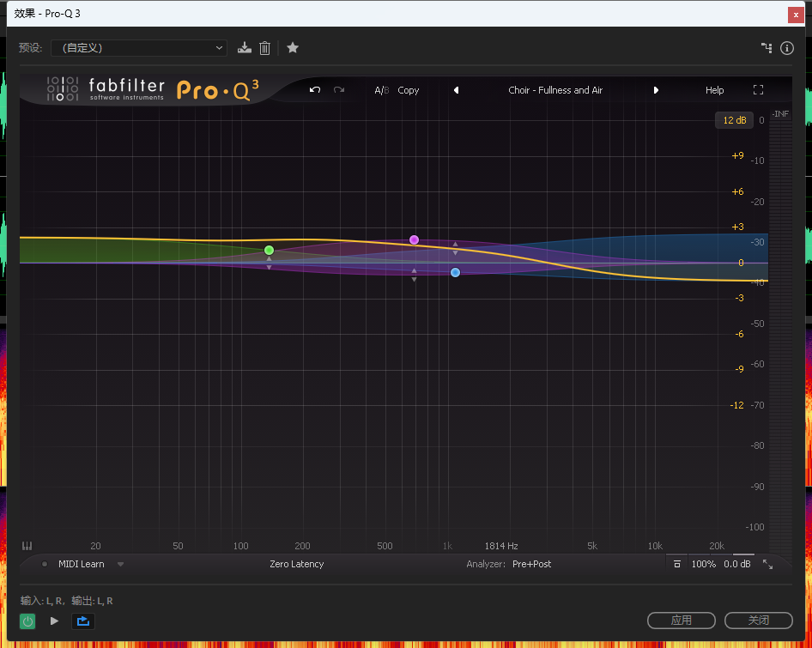Click the FabFilter logo
The image size is (812, 648).
click(106, 89)
